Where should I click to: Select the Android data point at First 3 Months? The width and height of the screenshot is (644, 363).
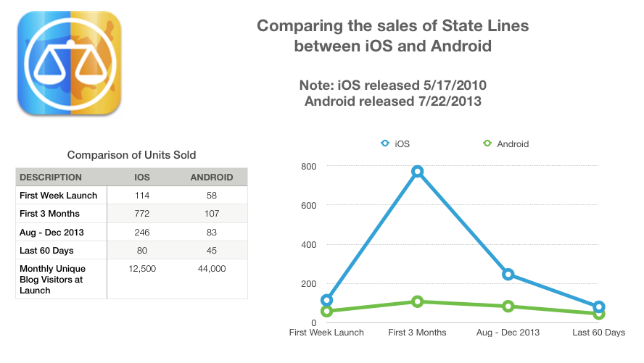pos(417,301)
